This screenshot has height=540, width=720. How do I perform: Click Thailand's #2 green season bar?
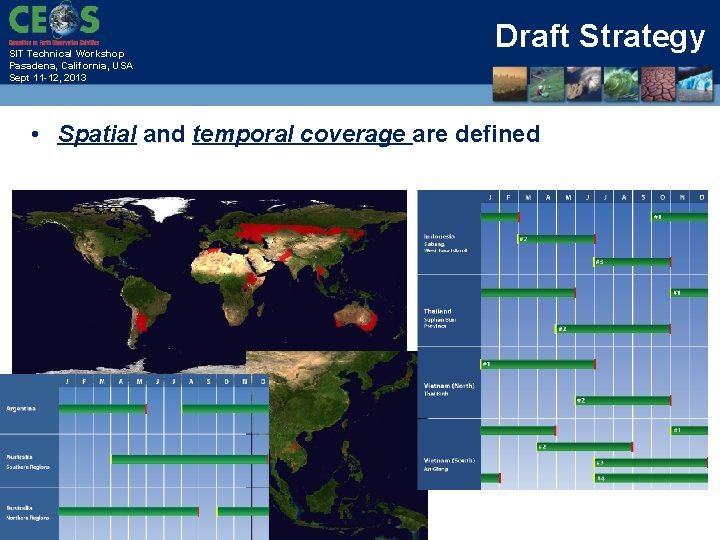coord(613,329)
